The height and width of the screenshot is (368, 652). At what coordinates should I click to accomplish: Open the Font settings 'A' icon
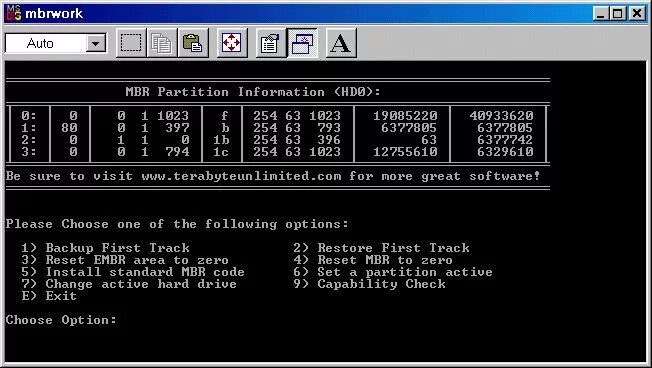341,43
